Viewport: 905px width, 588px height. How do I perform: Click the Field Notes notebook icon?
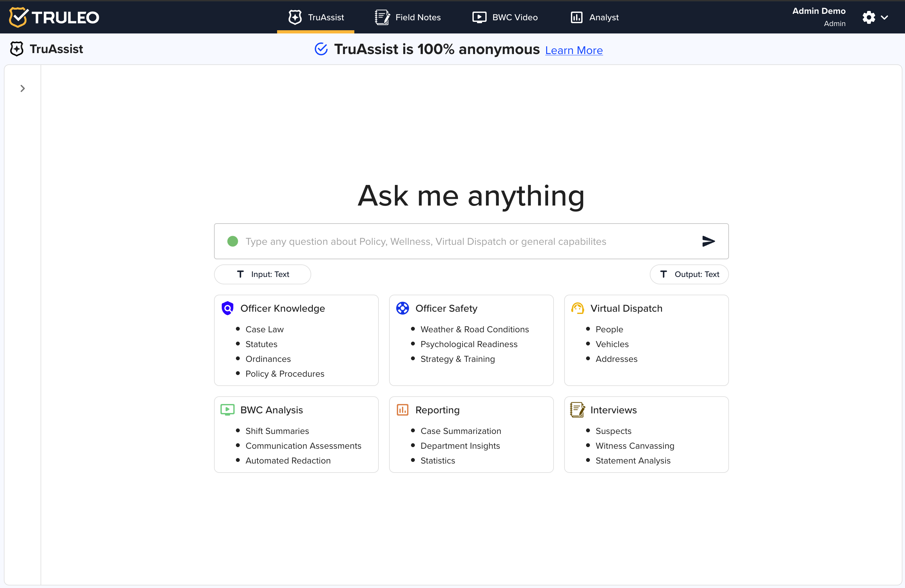coord(382,17)
